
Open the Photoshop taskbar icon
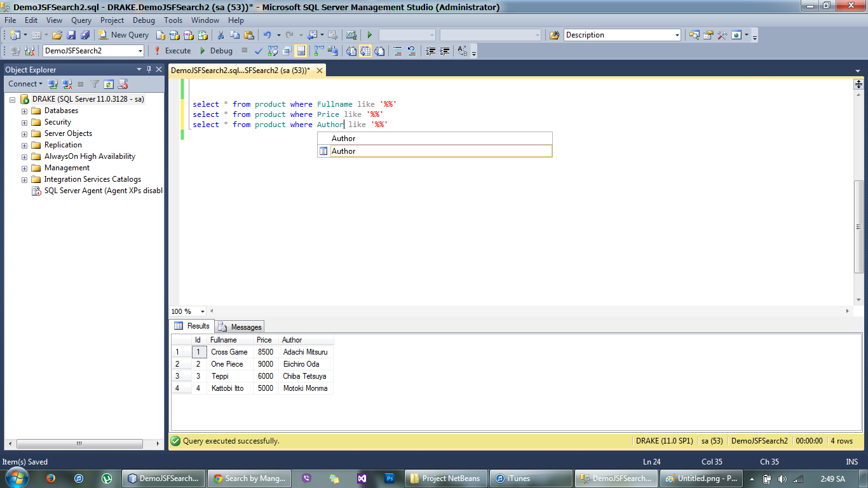tap(391, 478)
